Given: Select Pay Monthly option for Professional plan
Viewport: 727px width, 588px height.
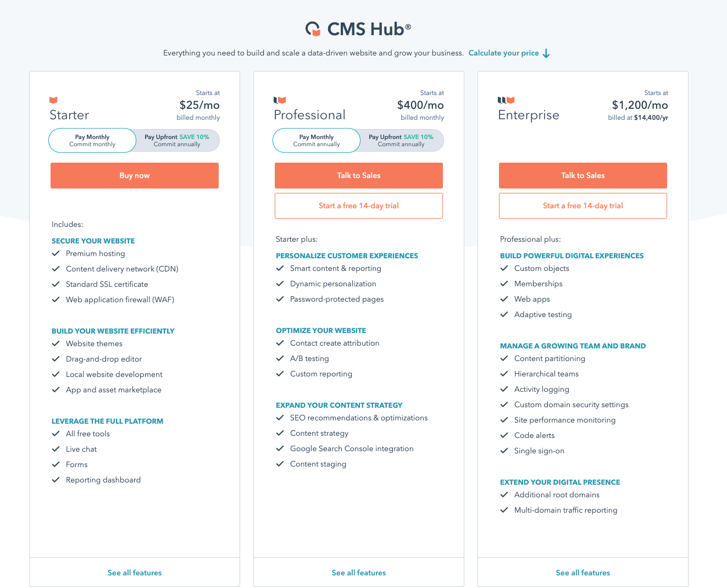Looking at the screenshot, I should (x=317, y=141).
